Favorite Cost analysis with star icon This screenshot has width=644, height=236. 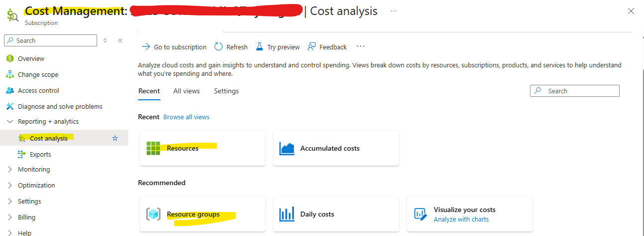pyautogui.click(x=115, y=138)
